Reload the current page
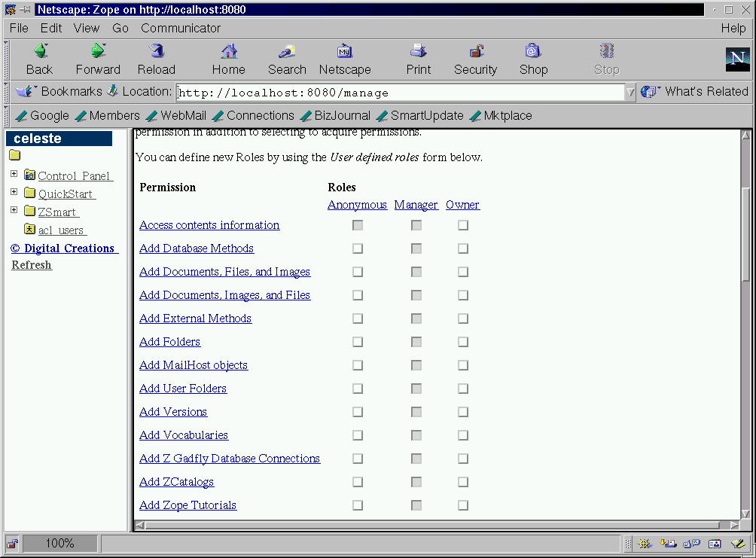 [x=156, y=51]
